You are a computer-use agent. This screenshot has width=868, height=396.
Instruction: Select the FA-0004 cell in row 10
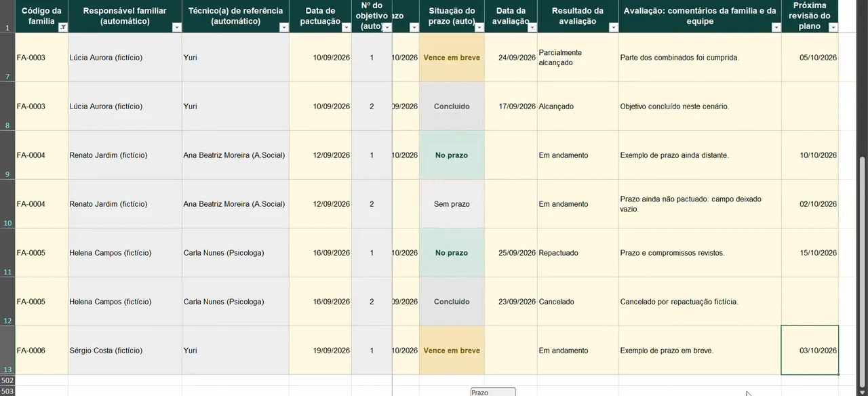[x=41, y=204]
